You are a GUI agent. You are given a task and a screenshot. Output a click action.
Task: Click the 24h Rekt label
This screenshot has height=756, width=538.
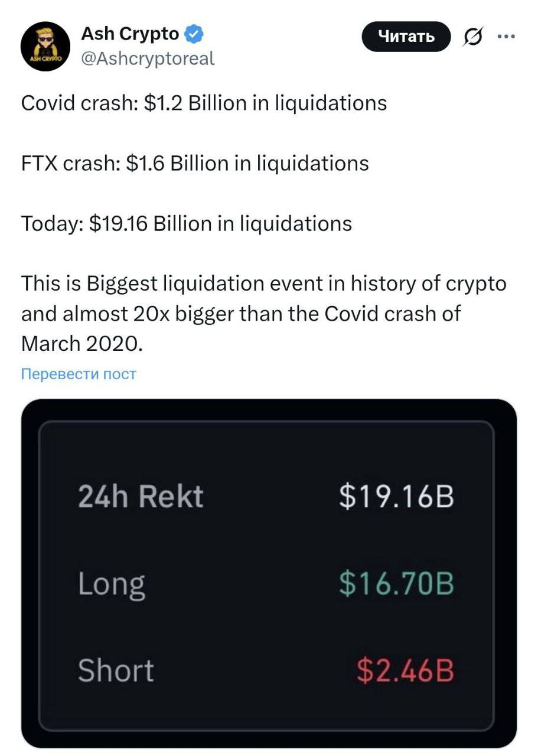click(141, 496)
